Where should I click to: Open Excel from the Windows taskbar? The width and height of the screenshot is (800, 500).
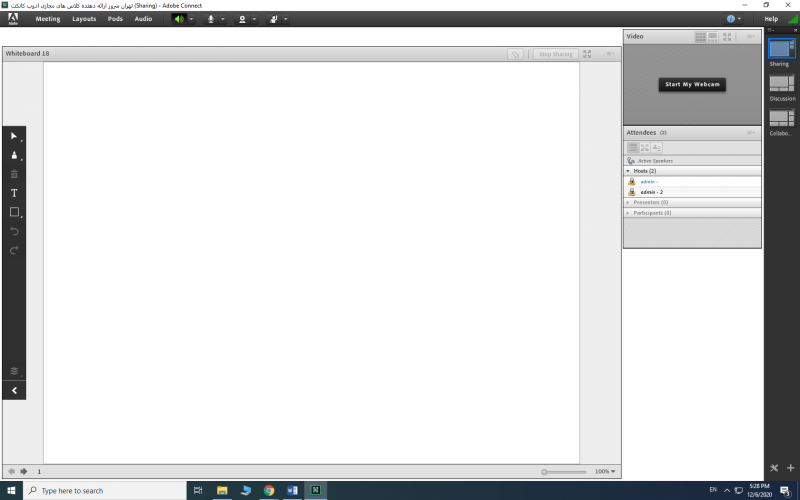(315, 490)
